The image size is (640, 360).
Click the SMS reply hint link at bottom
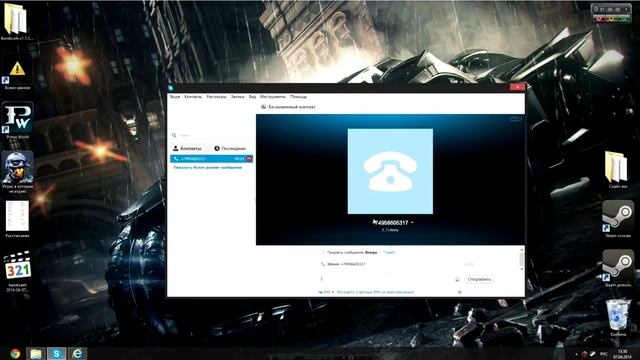375,292
